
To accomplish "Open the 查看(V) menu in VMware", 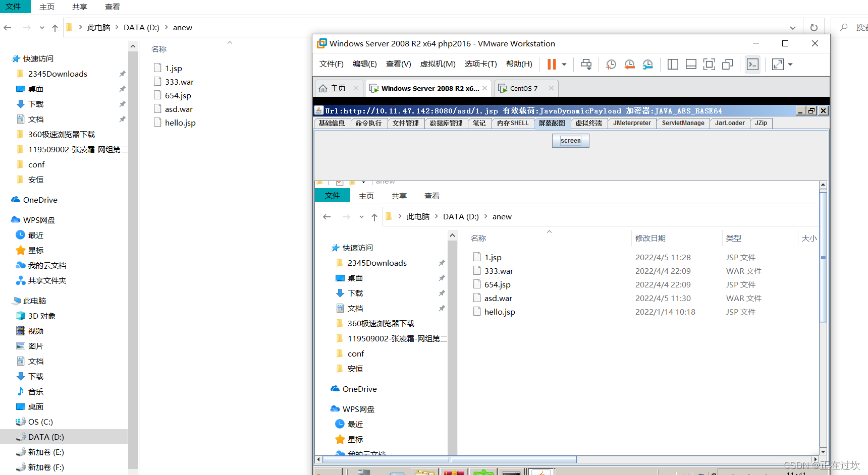I will coord(398,64).
